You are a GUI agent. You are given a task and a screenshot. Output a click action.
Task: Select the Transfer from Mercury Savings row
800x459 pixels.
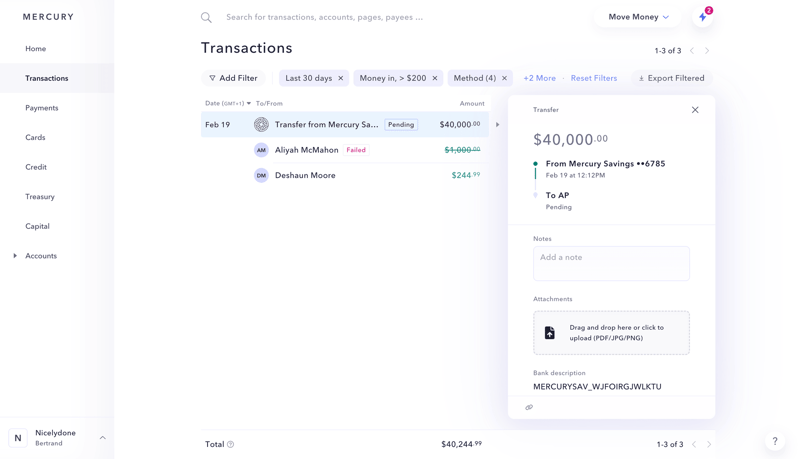[345, 124]
